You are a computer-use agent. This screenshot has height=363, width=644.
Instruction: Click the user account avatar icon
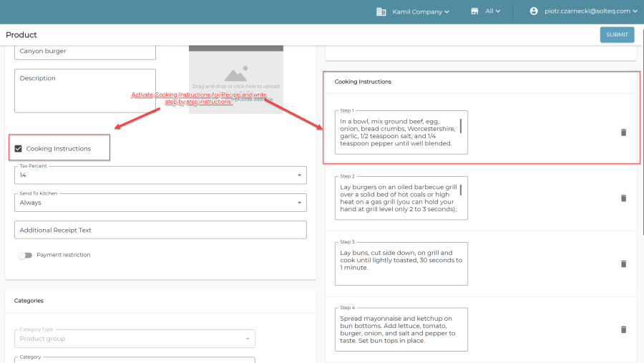(x=534, y=11)
